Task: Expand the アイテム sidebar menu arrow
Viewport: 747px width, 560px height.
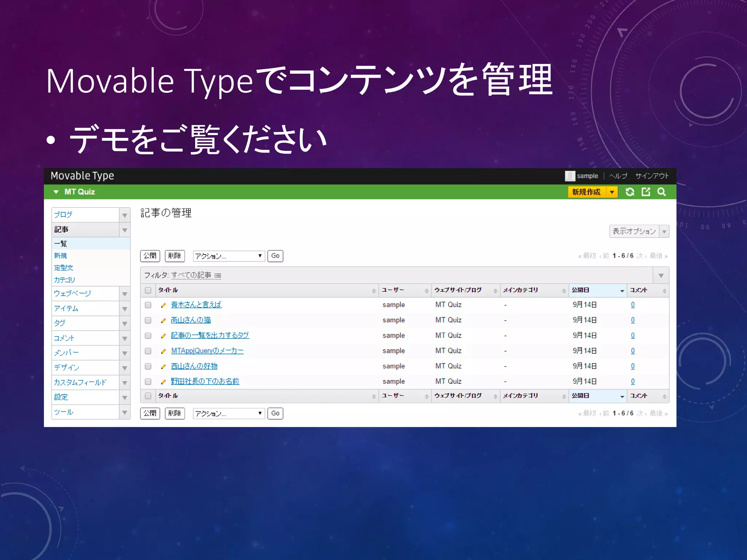Action: [125, 309]
